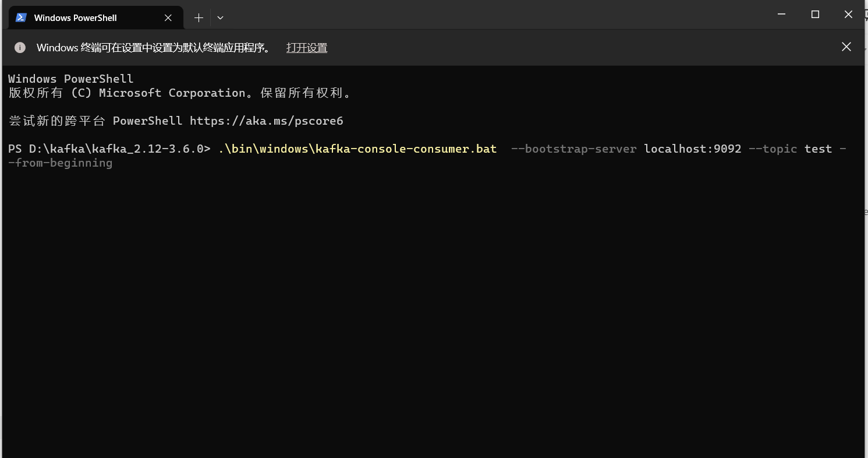
Task: Close the terminal window
Action: coord(848,15)
